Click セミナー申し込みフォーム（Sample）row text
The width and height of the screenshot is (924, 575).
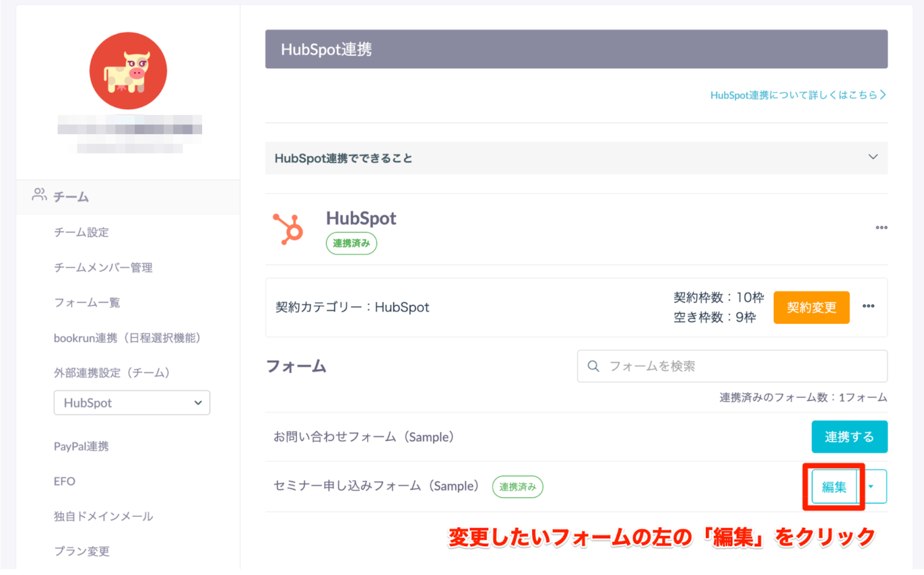point(377,486)
